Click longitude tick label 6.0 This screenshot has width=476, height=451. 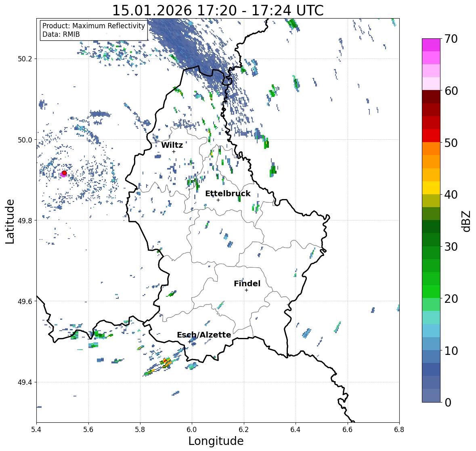point(192,430)
